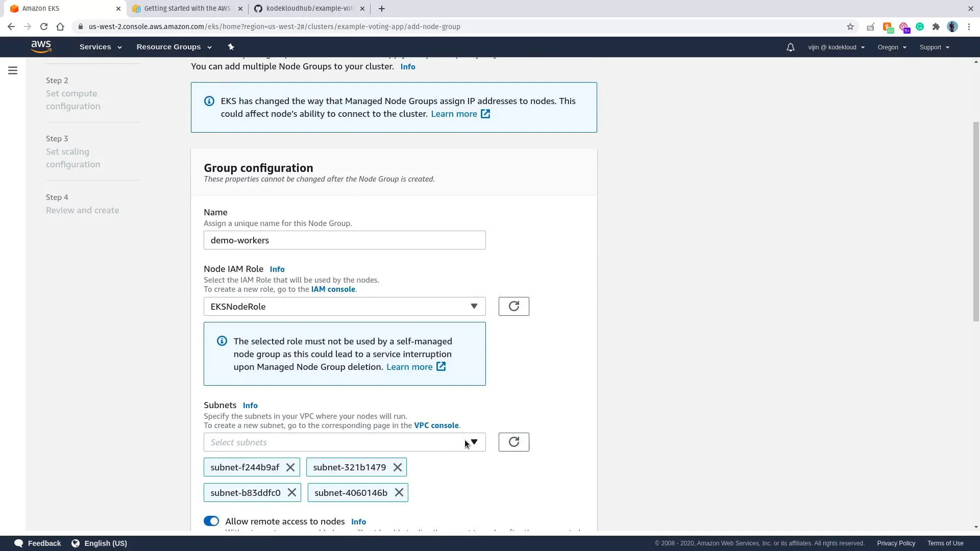Open the VPC console link
The image size is (980, 551).
click(x=436, y=425)
